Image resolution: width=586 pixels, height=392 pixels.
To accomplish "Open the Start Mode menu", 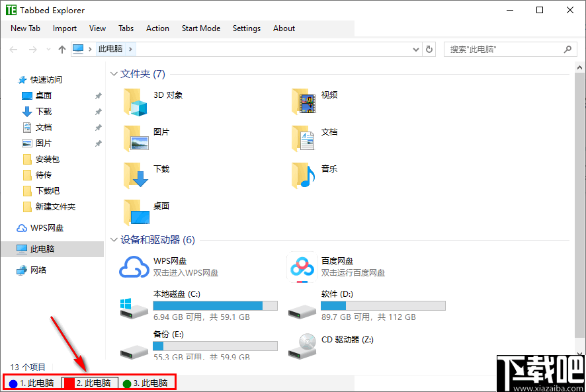I will [x=200, y=28].
